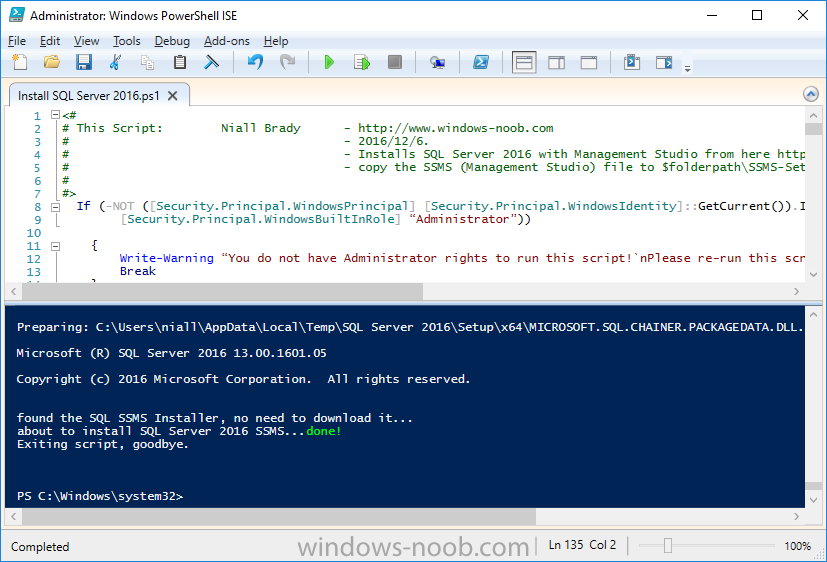Click the Niall Brady author text
This screenshot has height=562, width=827.
coord(261,128)
